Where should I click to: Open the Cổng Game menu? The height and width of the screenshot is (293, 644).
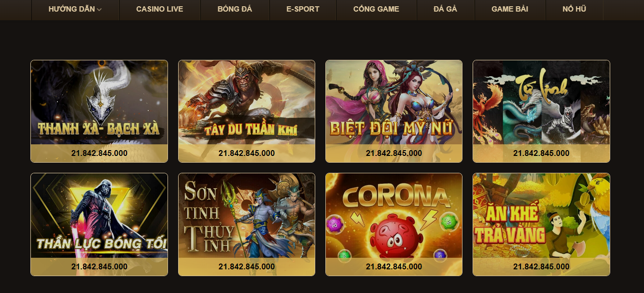(x=376, y=9)
